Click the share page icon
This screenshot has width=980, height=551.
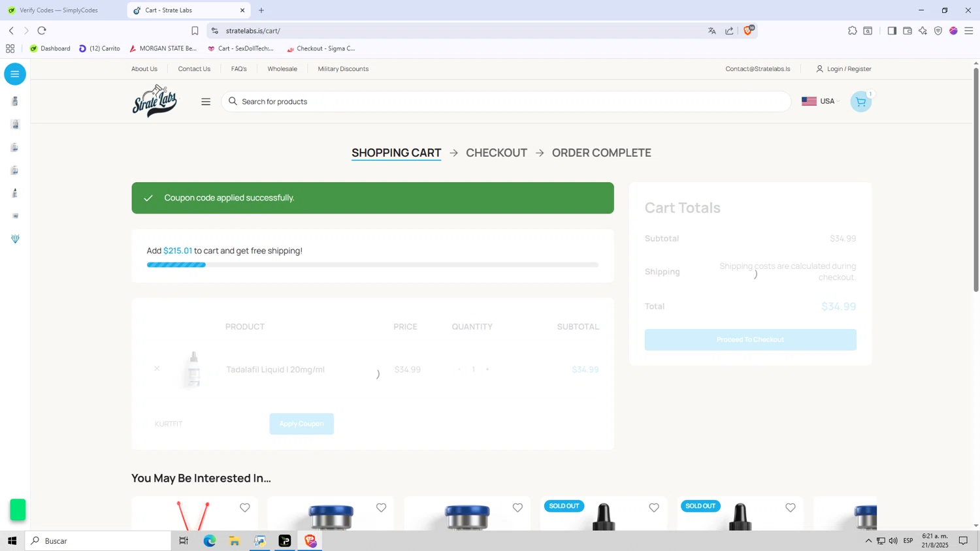(729, 31)
